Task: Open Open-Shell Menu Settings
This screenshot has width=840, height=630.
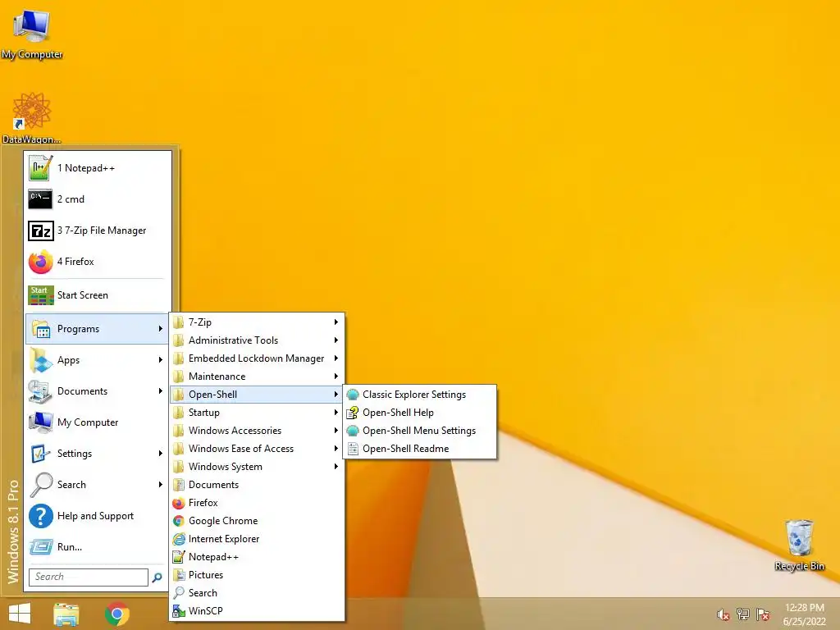Action: click(x=420, y=431)
